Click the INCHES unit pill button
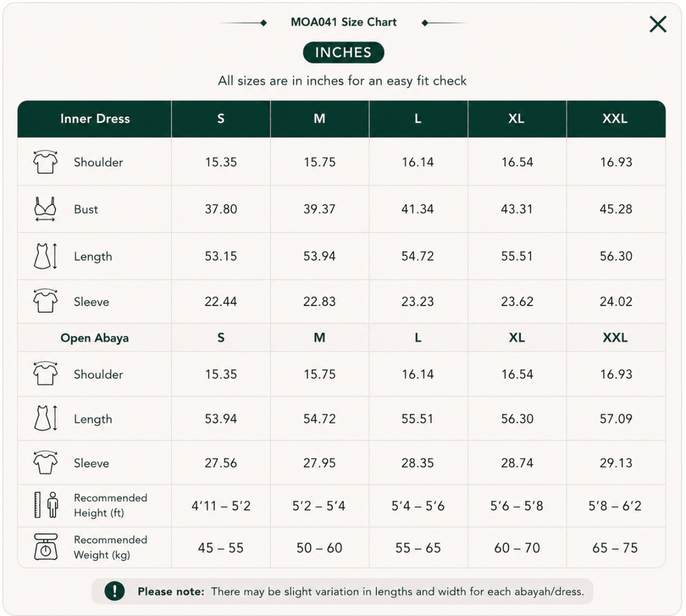Screen dimensions: 686x616 [344, 52]
